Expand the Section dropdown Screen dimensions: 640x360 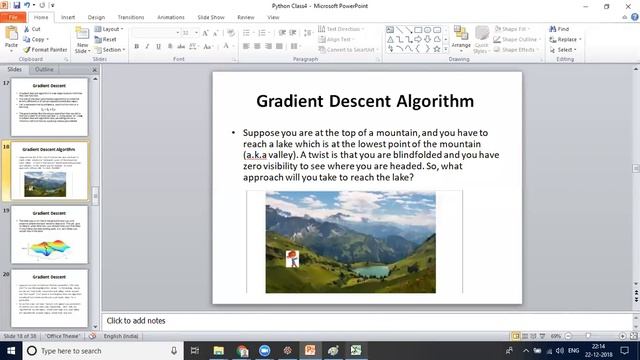[110, 50]
